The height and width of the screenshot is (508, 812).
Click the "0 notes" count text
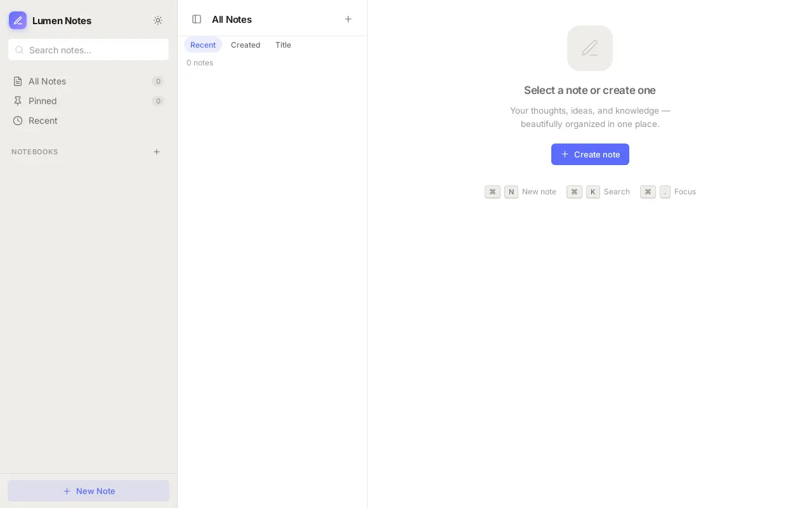(200, 63)
